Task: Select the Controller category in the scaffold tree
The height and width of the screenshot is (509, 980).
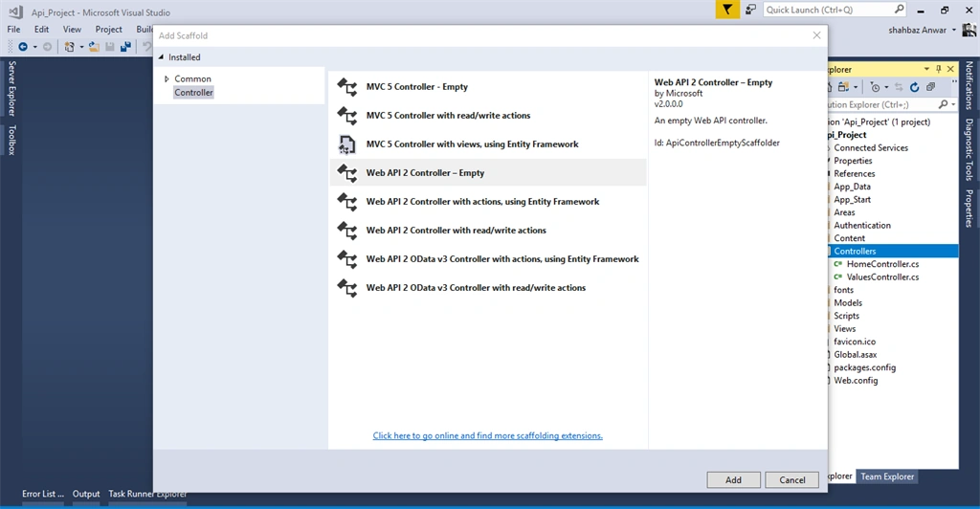Action: (x=193, y=93)
